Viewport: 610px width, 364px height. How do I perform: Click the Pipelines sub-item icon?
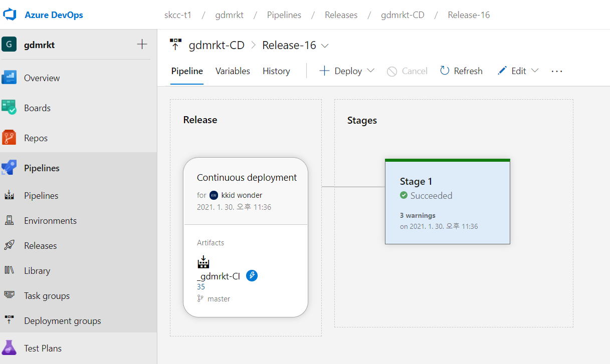coord(9,195)
